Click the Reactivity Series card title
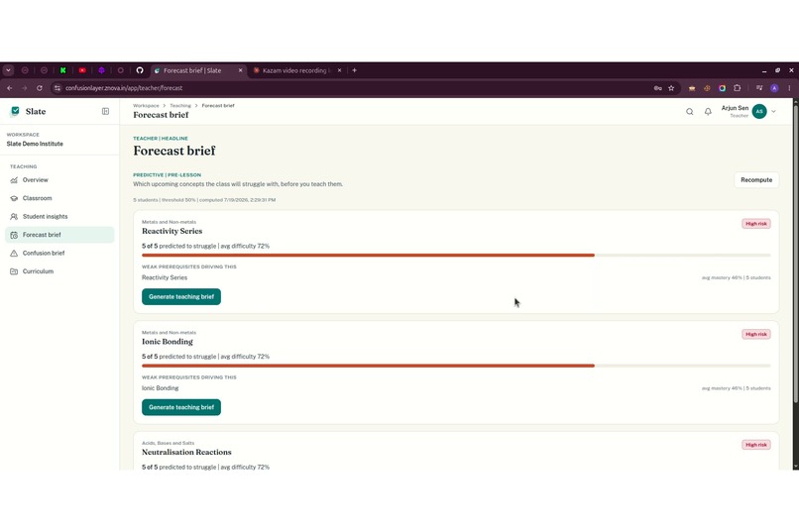This screenshot has width=799, height=532. (172, 231)
